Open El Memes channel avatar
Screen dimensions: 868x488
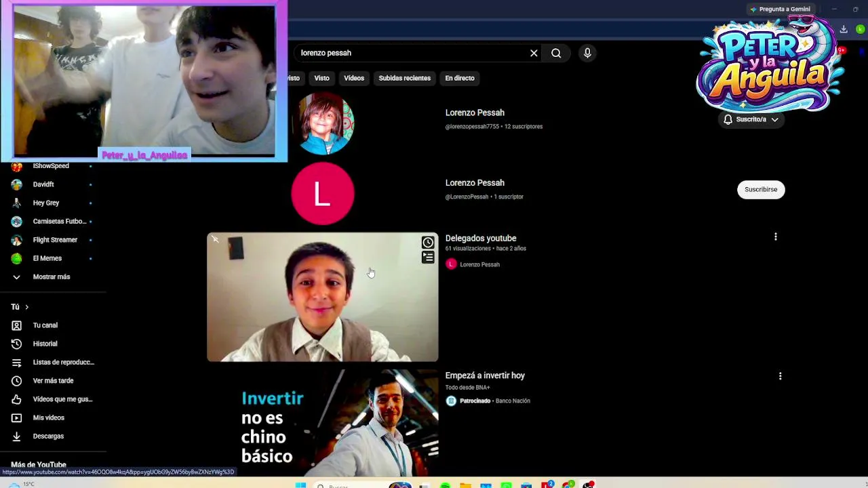(17, 258)
